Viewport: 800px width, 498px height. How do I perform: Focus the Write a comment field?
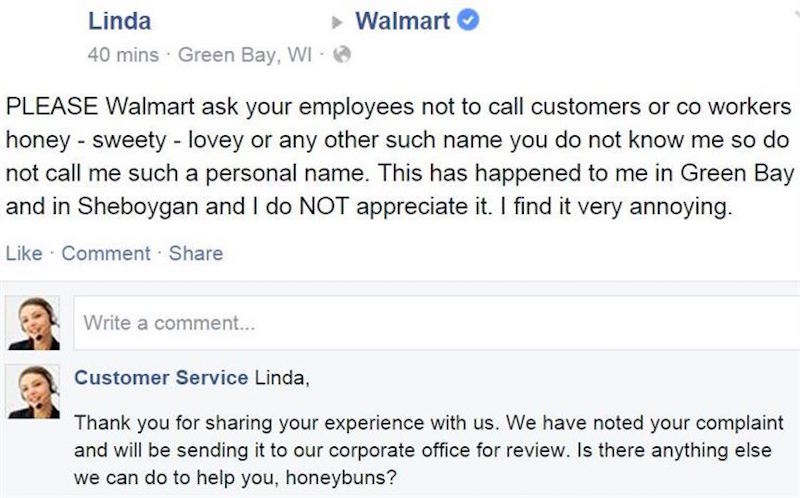437,323
